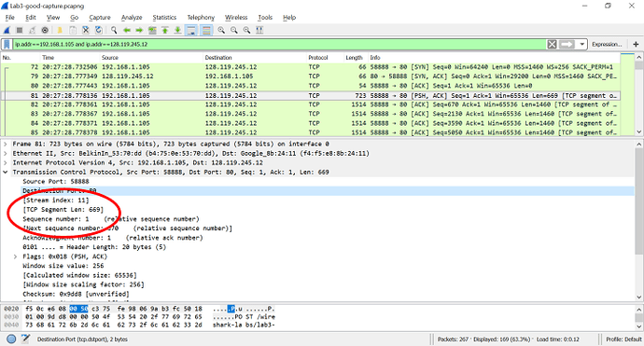Expand Internet Protocol Version 4 details
This screenshot has height=346, width=644.
coord(6,163)
